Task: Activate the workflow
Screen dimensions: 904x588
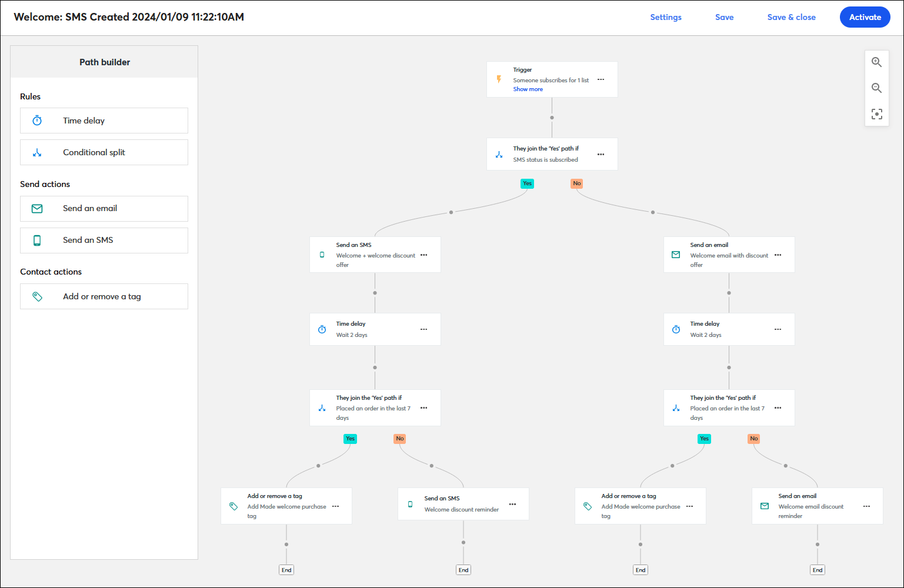Action: (865, 17)
